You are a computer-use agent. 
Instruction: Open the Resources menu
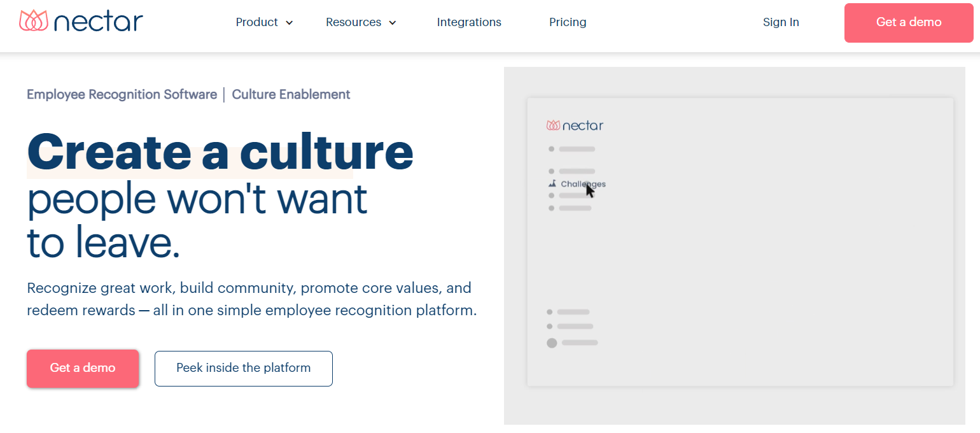pyautogui.click(x=353, y=22)
